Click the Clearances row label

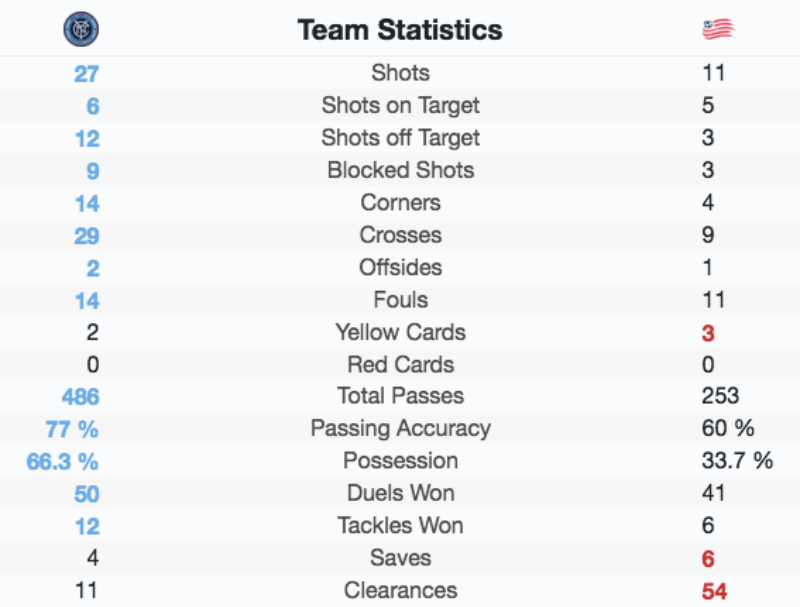(x=401, y=590)
